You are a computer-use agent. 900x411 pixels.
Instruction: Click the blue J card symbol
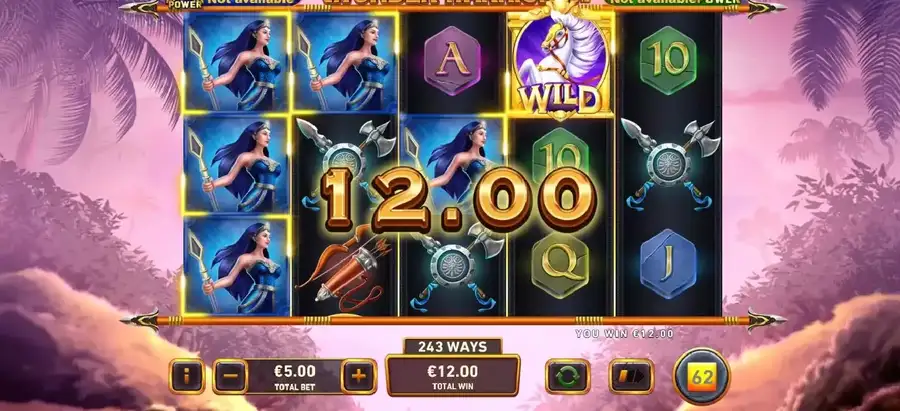coord(668,264)
